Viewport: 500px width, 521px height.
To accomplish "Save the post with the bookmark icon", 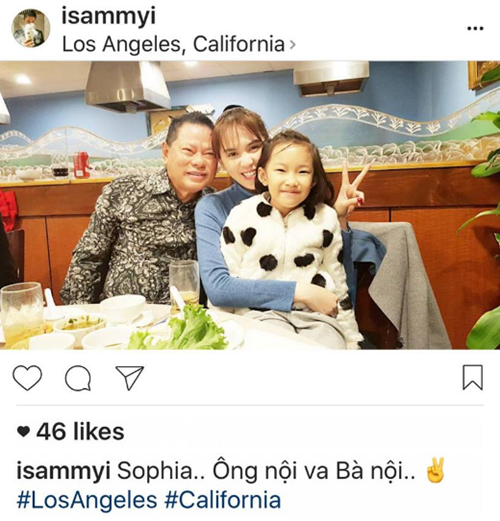I will click(473, 378).
